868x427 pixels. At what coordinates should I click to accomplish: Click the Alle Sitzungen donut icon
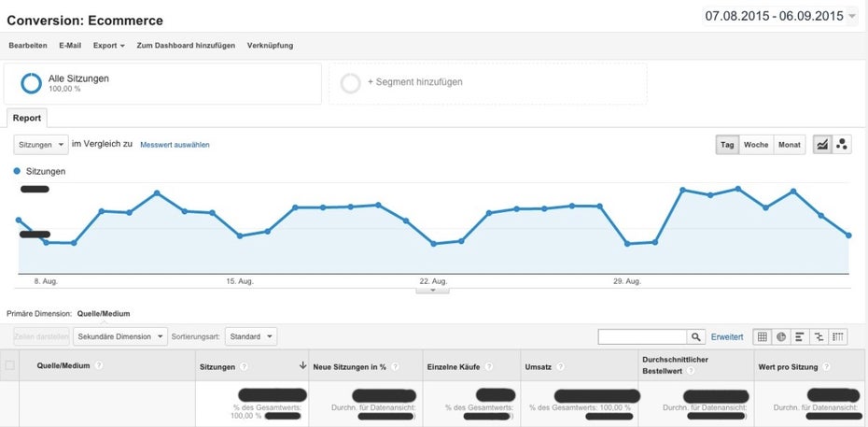[x=31, y=83]
